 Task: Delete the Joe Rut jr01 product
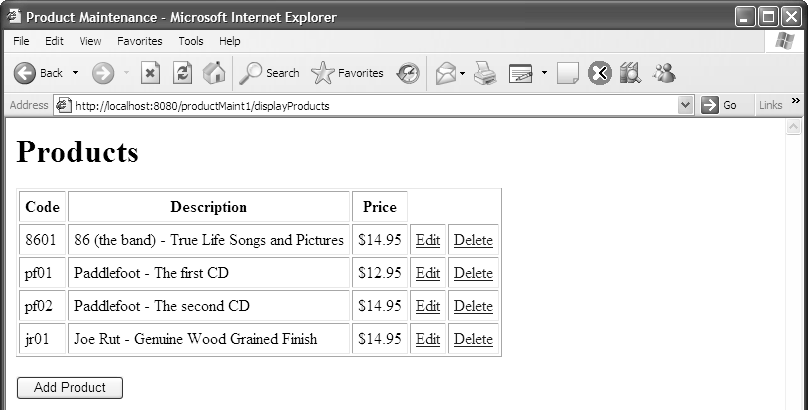[x=473, y=339]
